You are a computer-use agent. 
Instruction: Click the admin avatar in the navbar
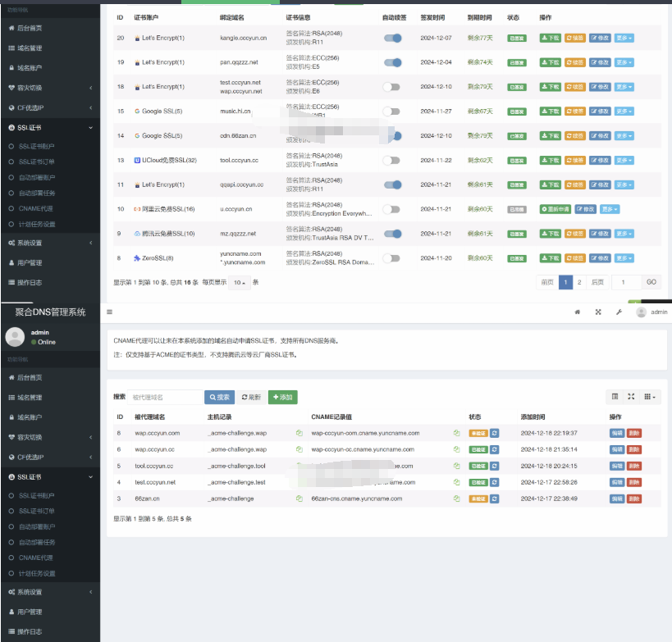[641, 312]
